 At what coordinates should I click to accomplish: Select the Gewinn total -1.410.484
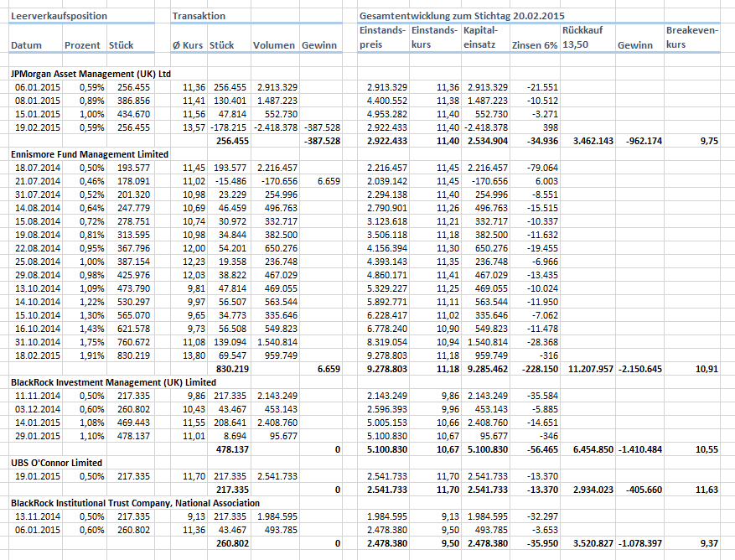point(640,450)
